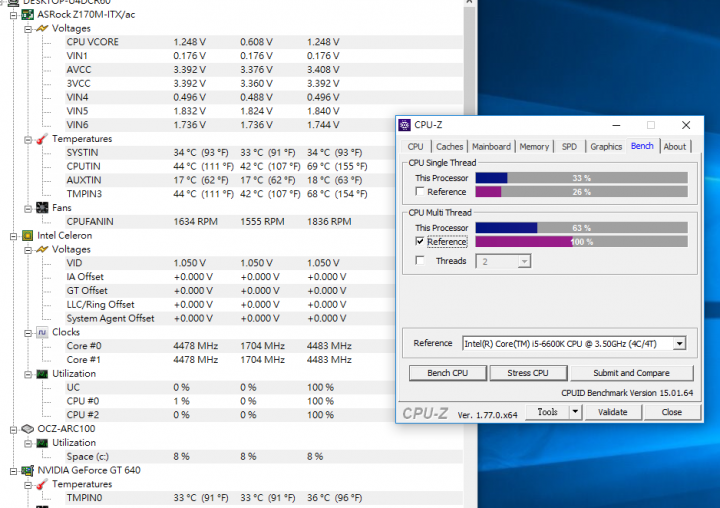Image resolution: width=720 pixels, height=508 pixels.
Task: Switch to the Graphics tab
Action: point(606,147)
